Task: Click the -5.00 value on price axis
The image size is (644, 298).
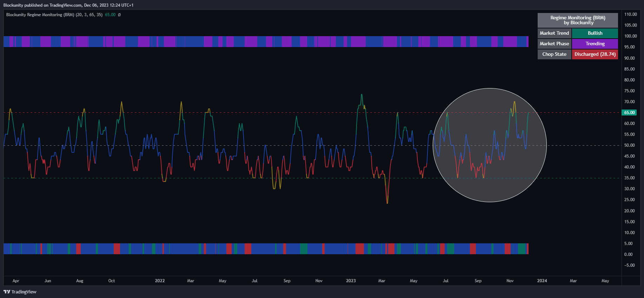Action: tap(629, 265)
